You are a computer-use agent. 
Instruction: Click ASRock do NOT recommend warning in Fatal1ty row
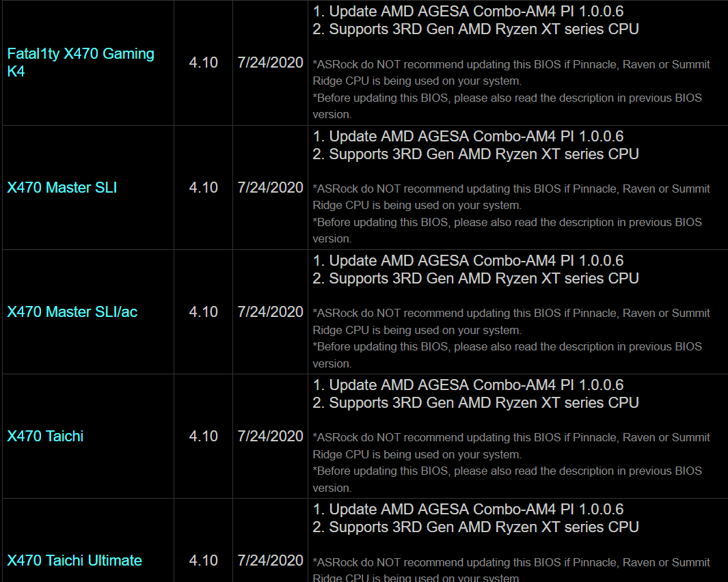(511, 72)
